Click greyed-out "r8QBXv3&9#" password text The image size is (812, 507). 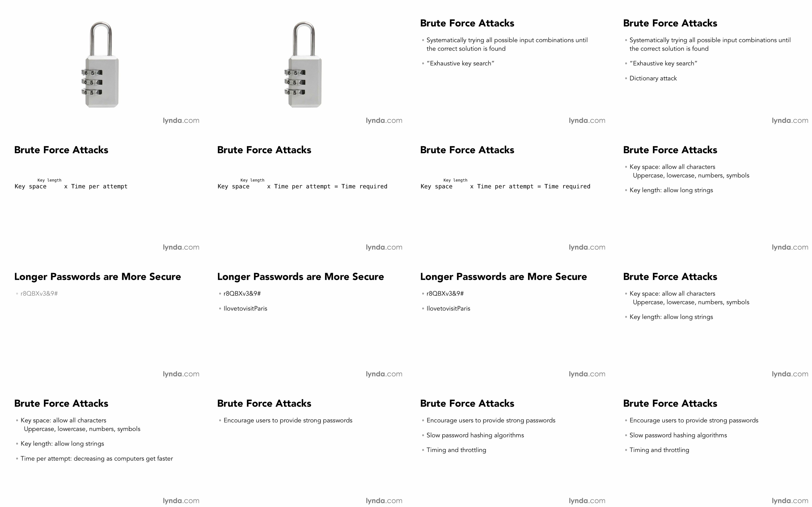pyautogui.click(x=39, y=294)
